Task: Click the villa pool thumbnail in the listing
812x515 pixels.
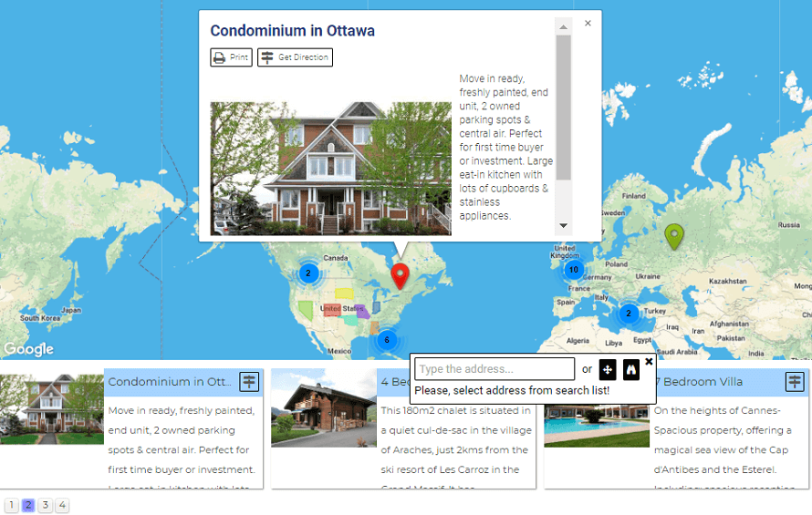Action: (x=597, y=427)
